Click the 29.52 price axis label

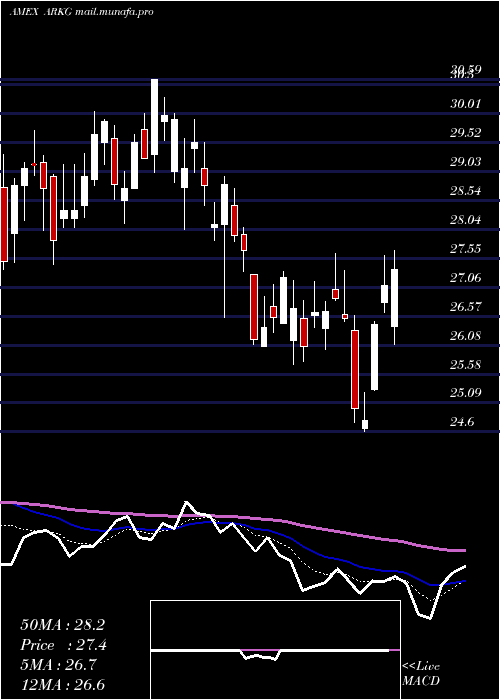click(466, 133)
